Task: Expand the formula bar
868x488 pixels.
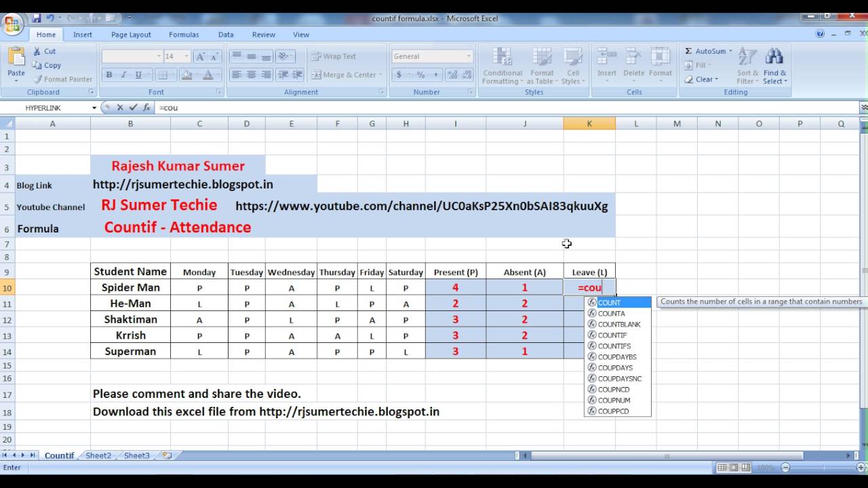Action: click(x=863, y=108)
